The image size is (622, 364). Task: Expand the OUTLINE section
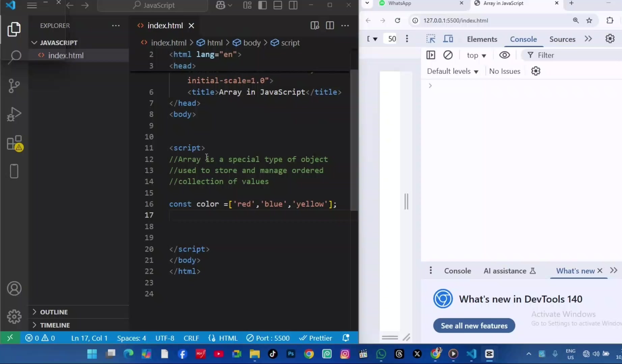(54, 312)
